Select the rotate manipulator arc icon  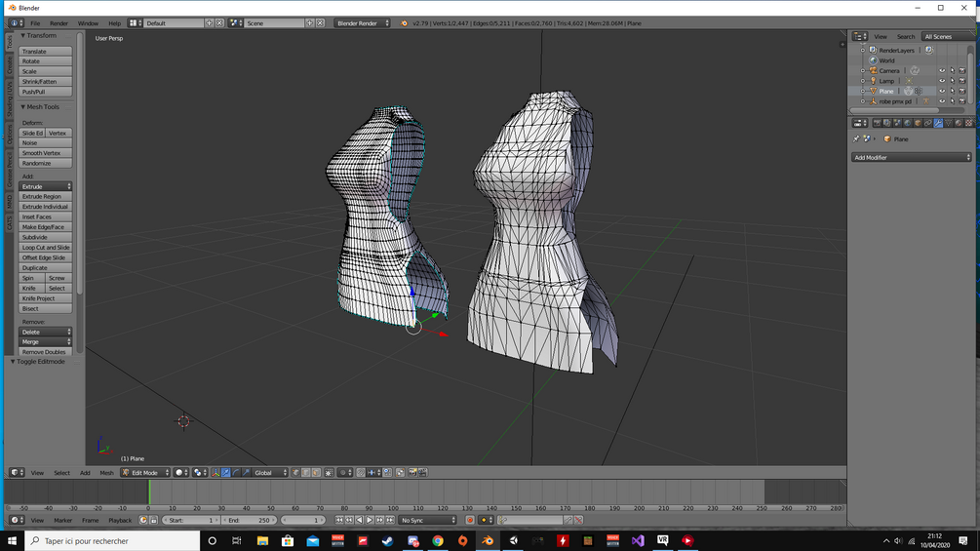pos(236,473)
